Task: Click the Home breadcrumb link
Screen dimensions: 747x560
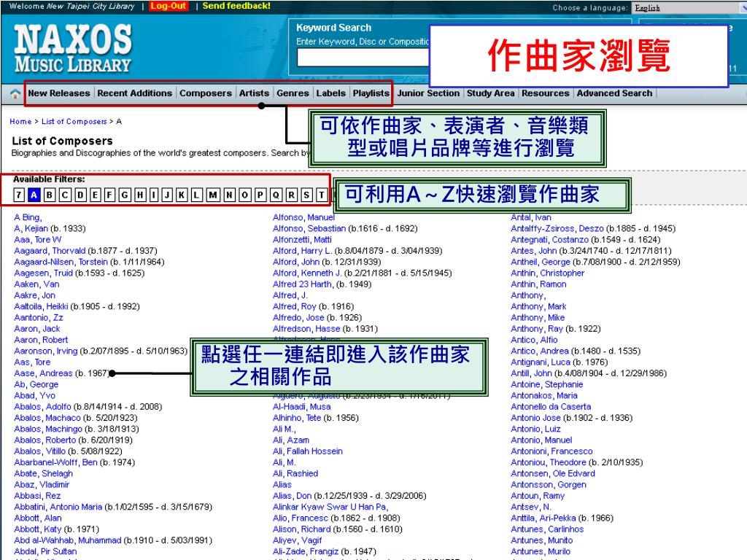Action: point(20,122)
